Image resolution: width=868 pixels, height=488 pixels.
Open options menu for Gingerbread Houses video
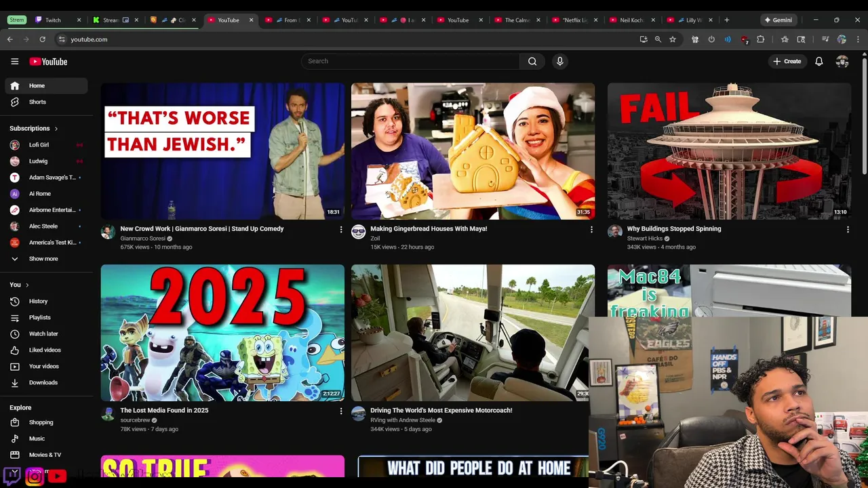tap(591, 230)
